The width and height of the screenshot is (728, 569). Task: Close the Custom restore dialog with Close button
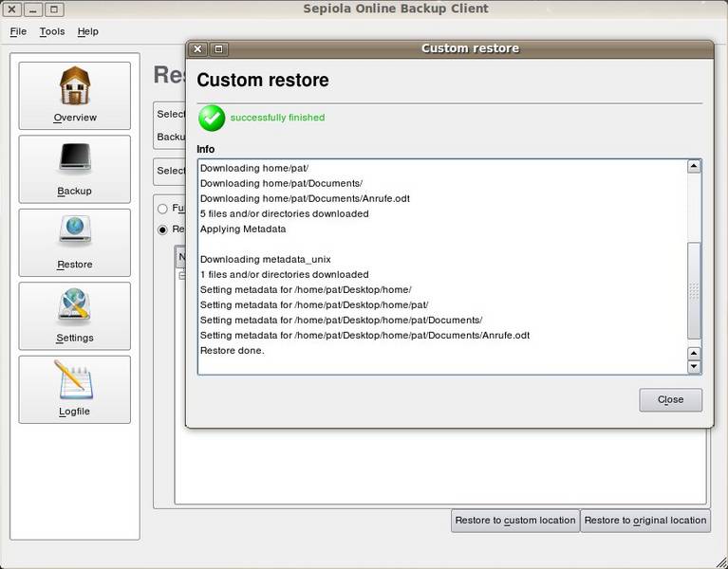tap(670, 400)
